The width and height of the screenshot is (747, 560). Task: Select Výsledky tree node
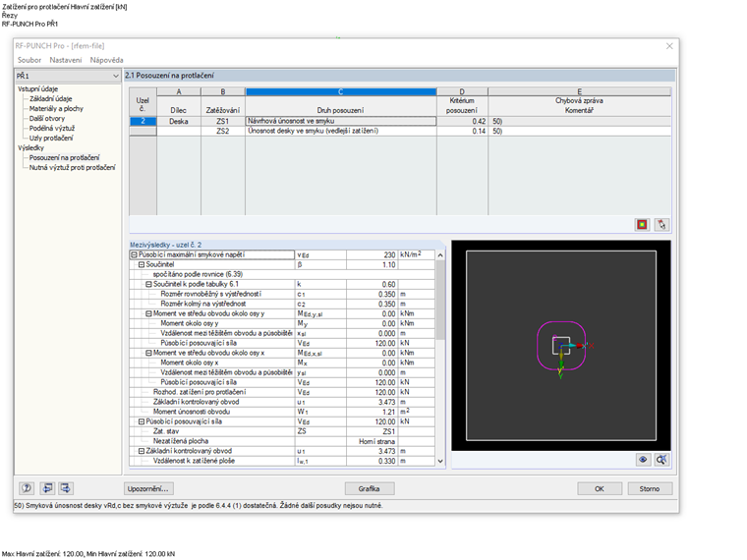tap(30, 147)
